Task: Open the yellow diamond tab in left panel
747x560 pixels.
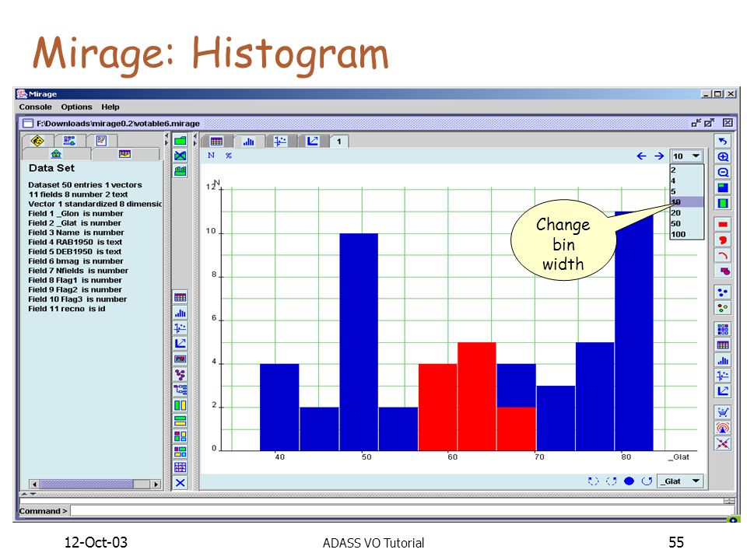Action: (x=37, y=141)
